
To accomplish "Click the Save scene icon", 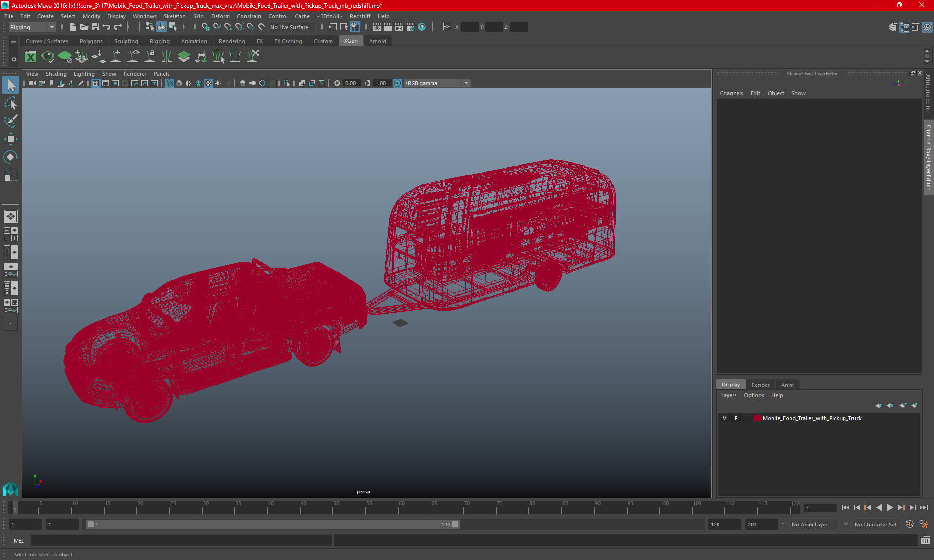I will [x=95, y=27].
